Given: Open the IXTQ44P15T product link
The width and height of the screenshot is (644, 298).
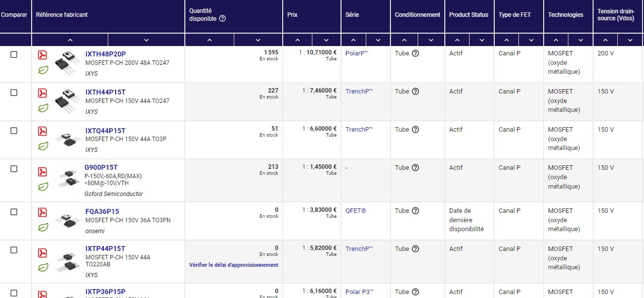Looking at the screenshot, I should [x=105, y=131].
